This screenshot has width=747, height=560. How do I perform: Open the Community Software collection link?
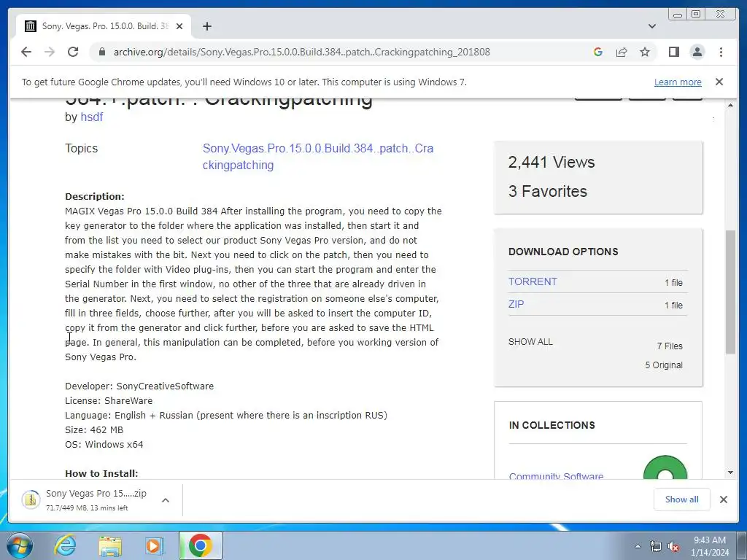[x=556, y=475]
